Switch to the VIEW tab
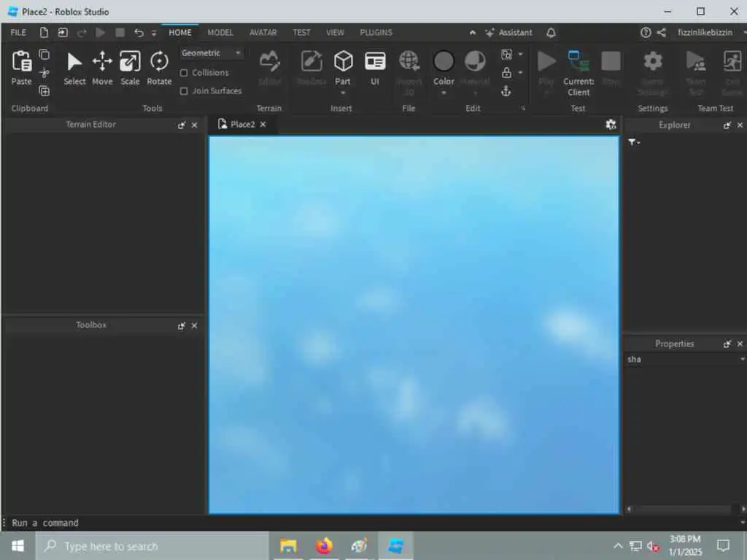 tap(335, 32)
